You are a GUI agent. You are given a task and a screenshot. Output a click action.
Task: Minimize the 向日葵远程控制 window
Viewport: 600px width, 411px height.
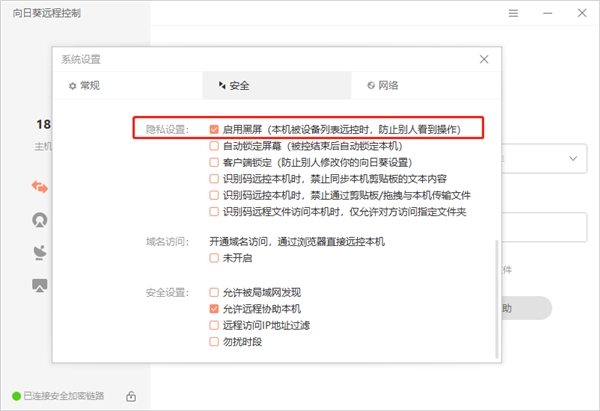tap(548, 13)
